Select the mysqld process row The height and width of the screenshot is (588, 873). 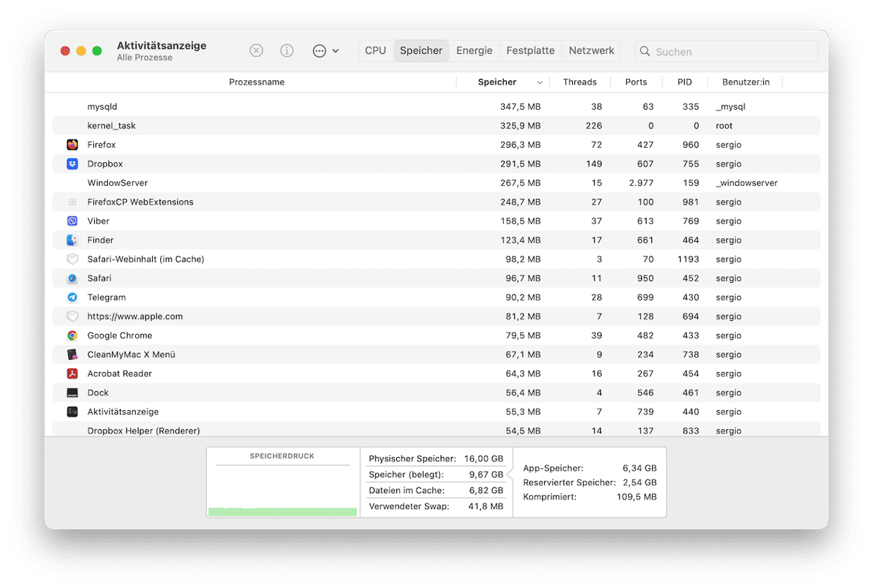[x=436, y=106]
